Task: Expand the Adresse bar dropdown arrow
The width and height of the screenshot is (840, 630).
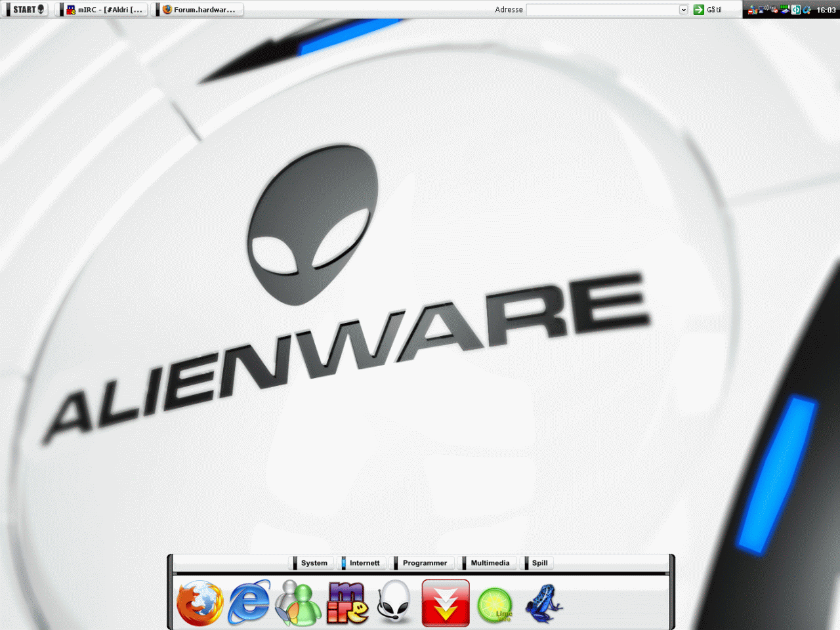Action: [683, 10]
